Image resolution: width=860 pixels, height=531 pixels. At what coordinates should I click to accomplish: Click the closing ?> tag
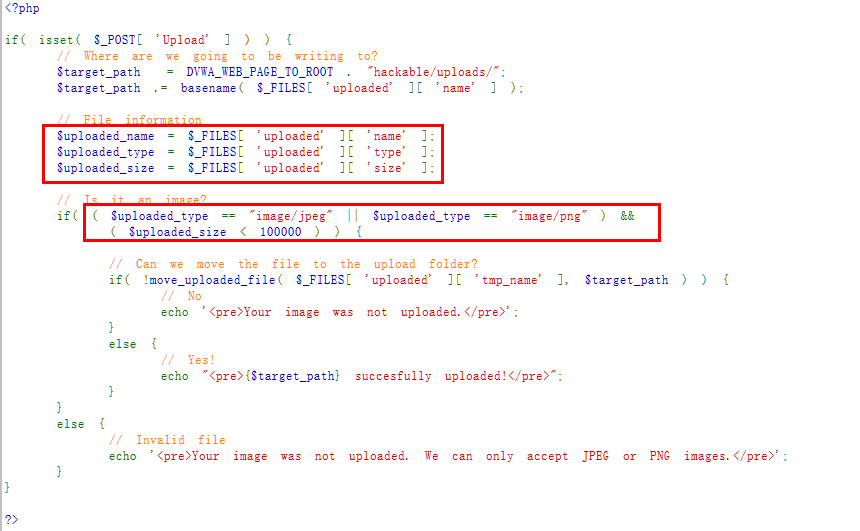(12, 519)
